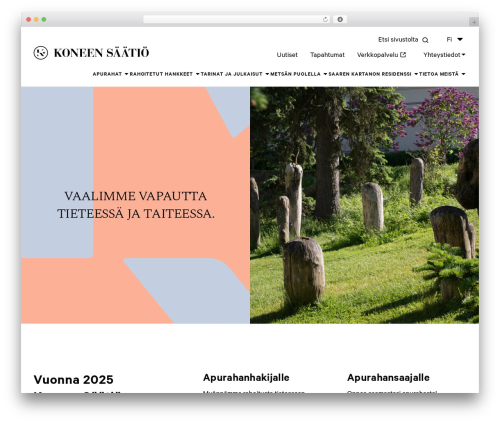The height and width of the screenshot is (423, 500).
Task: Go to the Uutiset link
Action: [x=287, y=55]
